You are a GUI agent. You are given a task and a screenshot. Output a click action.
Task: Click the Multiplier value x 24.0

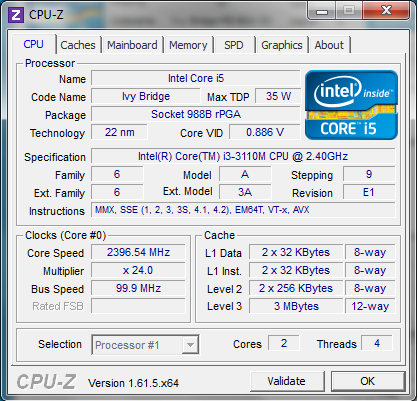click(138, 270)
